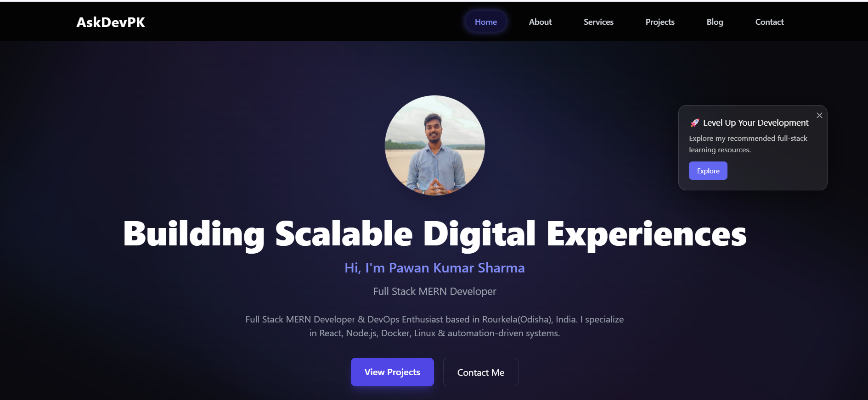Open the Contact link in navbar
This screenshot has height=400, width=868.
coord(769,22)
